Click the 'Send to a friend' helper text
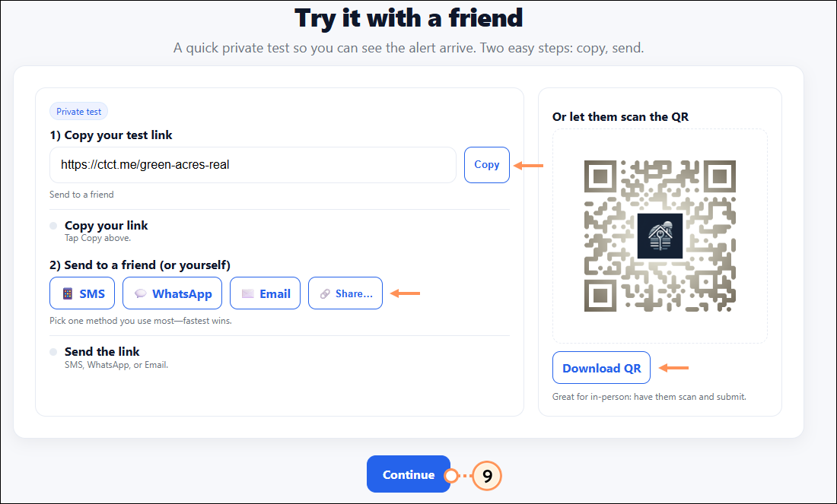837x504 pixels. [81, 195]
